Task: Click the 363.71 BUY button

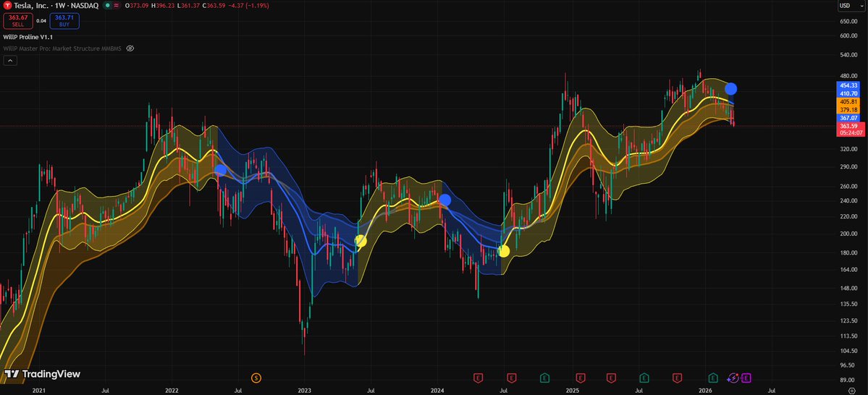Action: (x=64, y=21)
